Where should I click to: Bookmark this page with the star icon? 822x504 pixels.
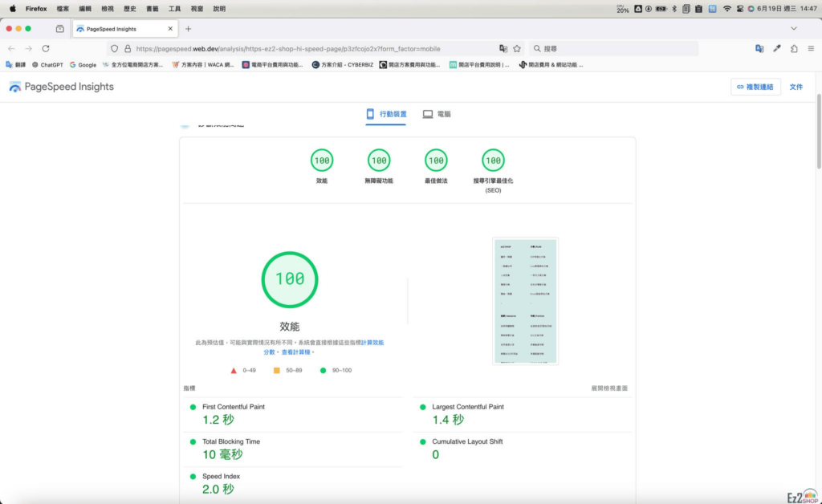(517, 49)
